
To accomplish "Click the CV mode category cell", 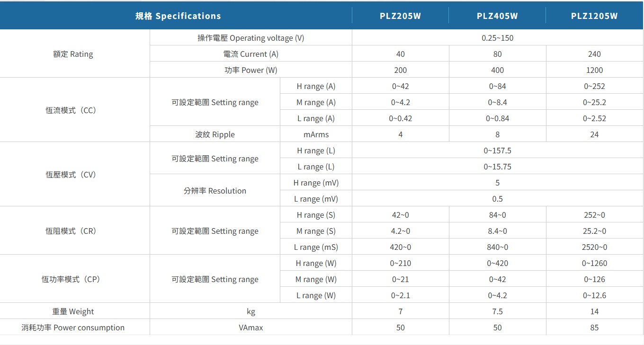I will 71,174.
